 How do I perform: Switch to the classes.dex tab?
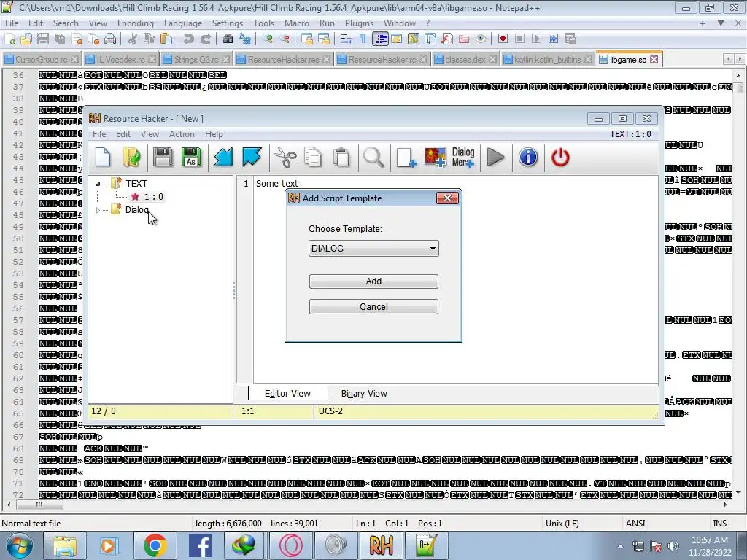465,60
